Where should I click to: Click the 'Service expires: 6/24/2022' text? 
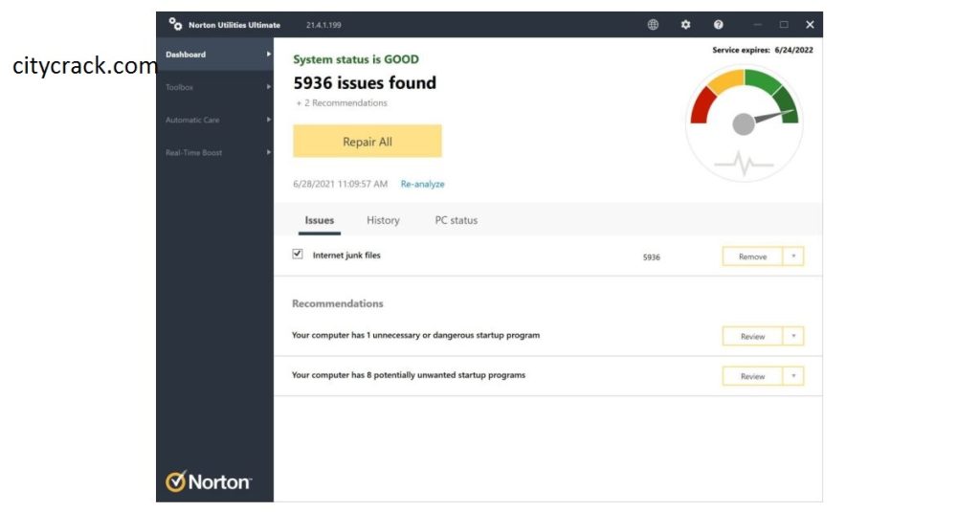763,50
